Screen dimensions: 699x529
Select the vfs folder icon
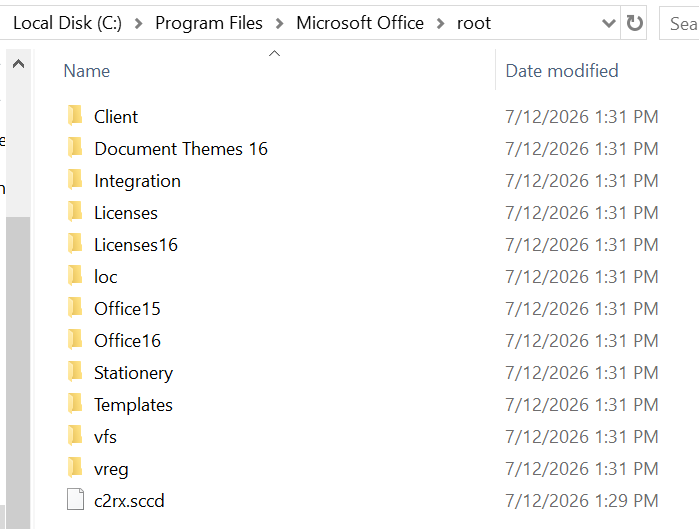75,435
